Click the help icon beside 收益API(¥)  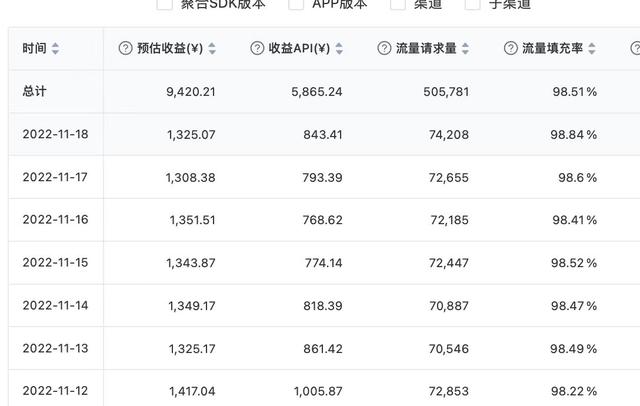click(x=257, y=48)
